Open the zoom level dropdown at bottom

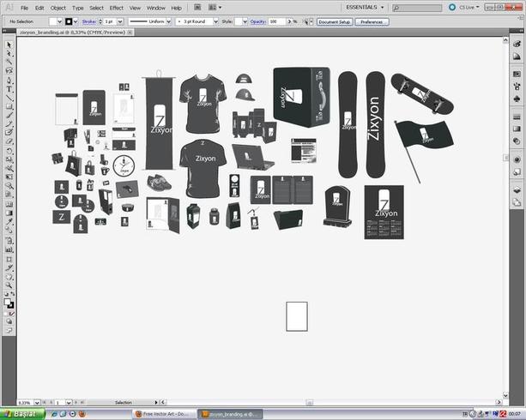pyautogui.click(x=37, y=402)
